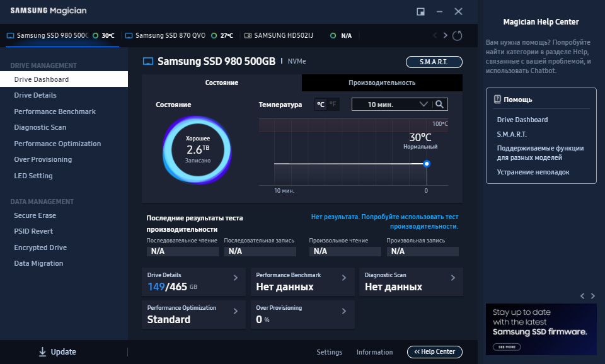Open Drive Dashboard in sidebar
Screen dimensions: 605x364
pyautogui.click(x=64, y=79)
